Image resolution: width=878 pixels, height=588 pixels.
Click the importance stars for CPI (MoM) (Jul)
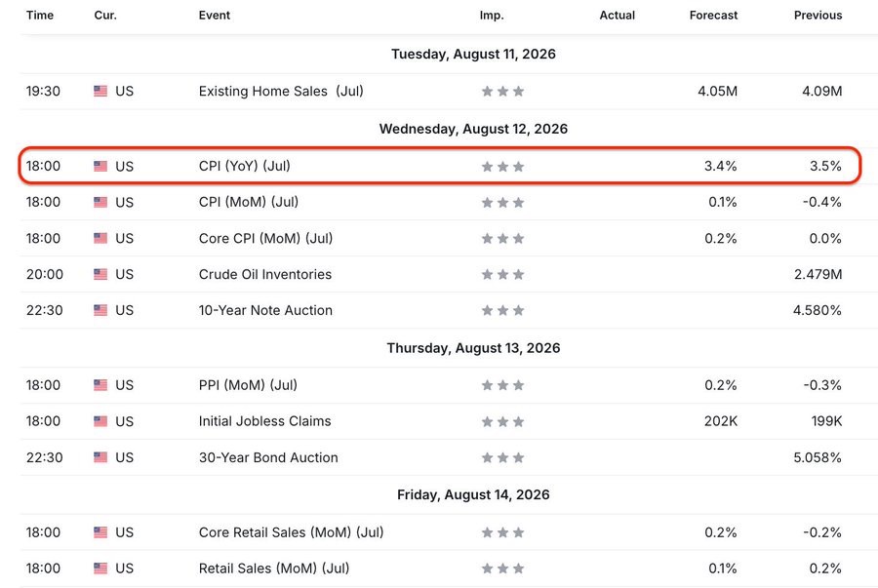click(502, 203)
